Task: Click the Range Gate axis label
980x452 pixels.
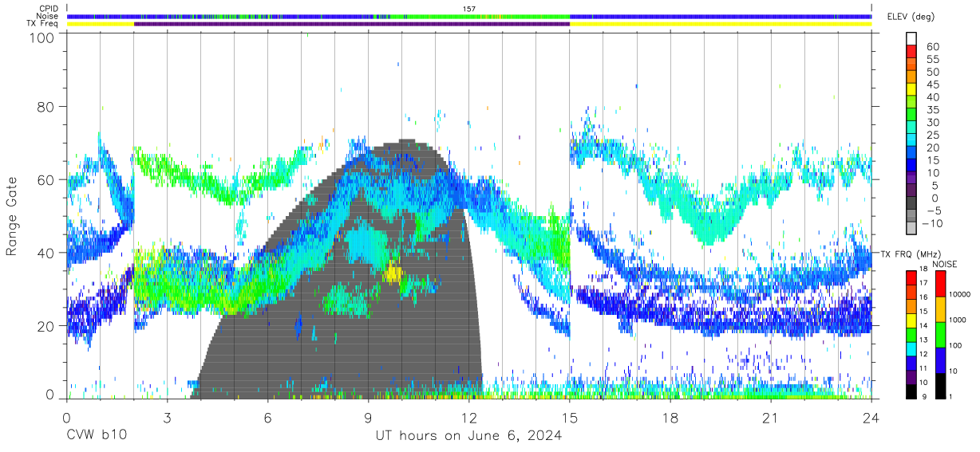Action: pos(12,217)
